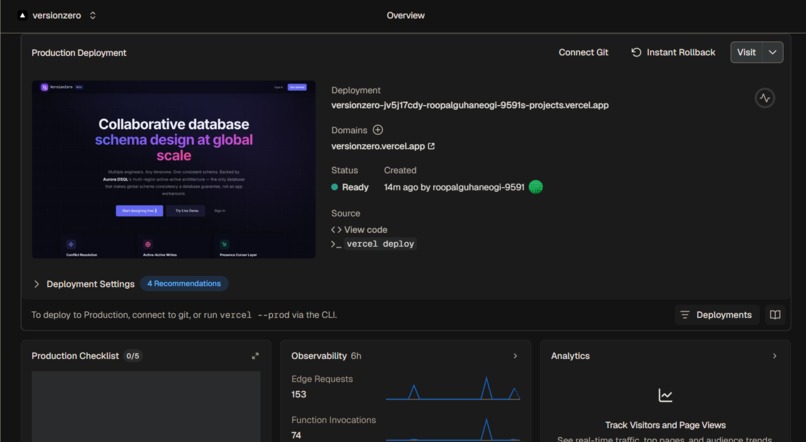
Task: Click the circular arrow icon on Instant Rollback
Action: pyautogui.click(x=636, y=52)
